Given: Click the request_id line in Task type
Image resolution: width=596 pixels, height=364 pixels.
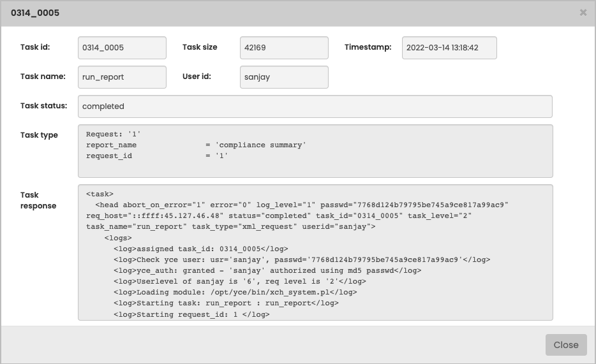Looking at the screenshot, I should (x=157, y=156).
